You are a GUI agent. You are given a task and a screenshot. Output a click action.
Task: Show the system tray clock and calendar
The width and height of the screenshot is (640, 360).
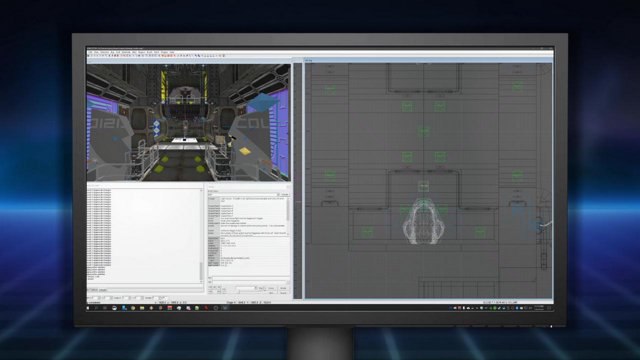[x=539, y=308]
